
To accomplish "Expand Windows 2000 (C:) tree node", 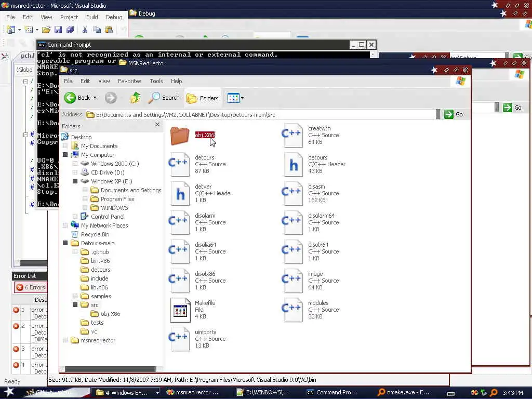I will coord(75,164).
